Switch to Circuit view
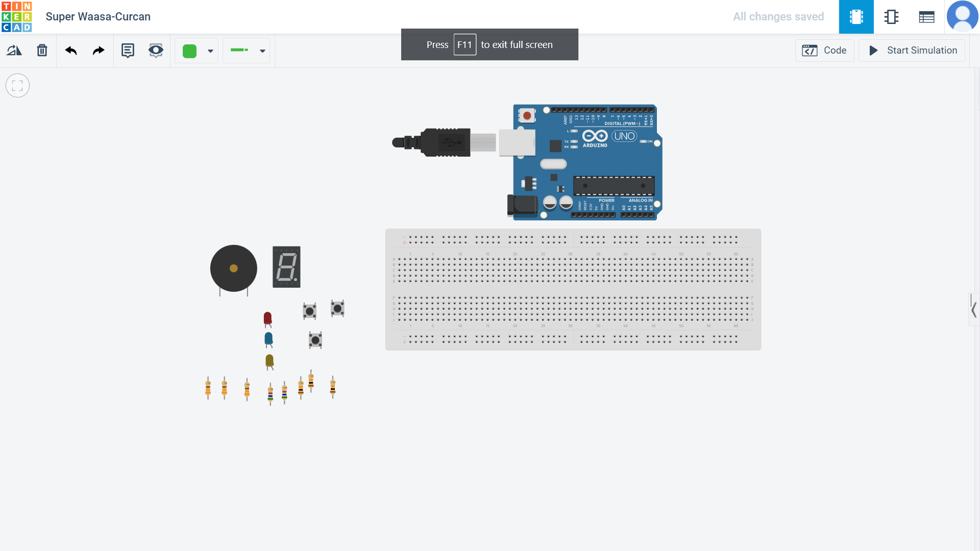The width and height of the screenshot is (980, 551). 856,17
